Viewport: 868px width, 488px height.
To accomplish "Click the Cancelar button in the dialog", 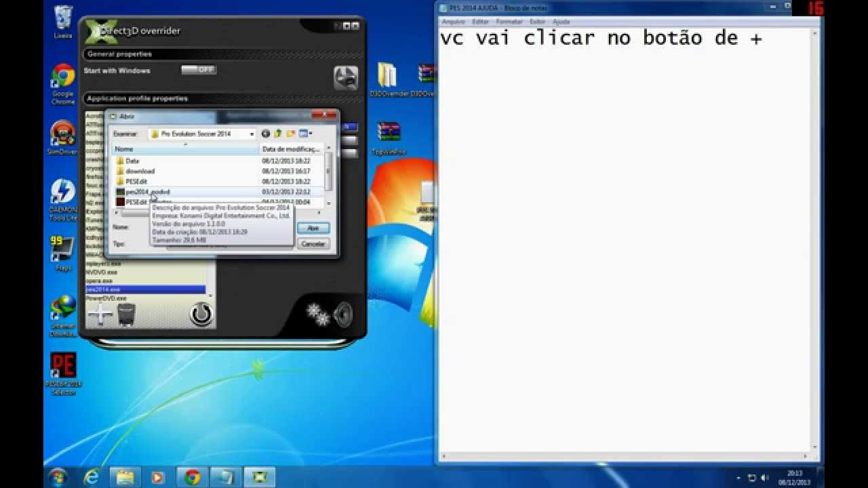I will pyautogui.click(x=313, y=244).
